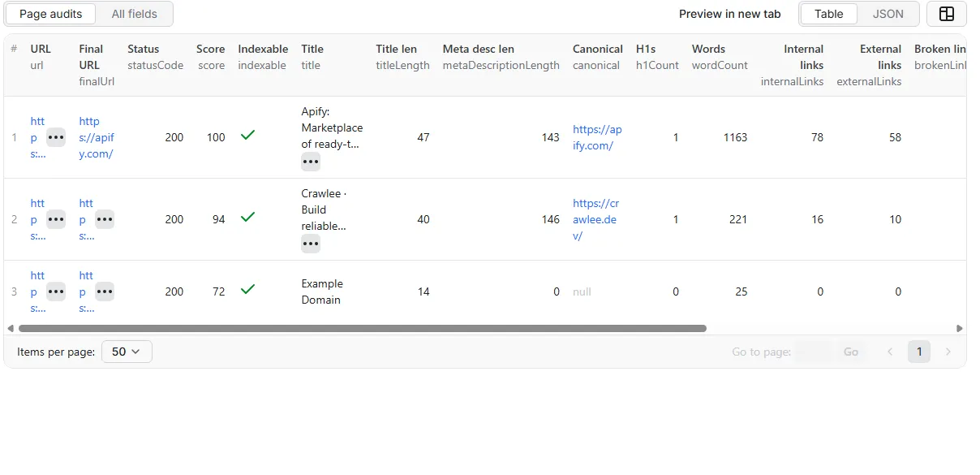Viewport: 980px width, 475px height.
Task: Click the Go button
Action: click(x=851, y=352)
